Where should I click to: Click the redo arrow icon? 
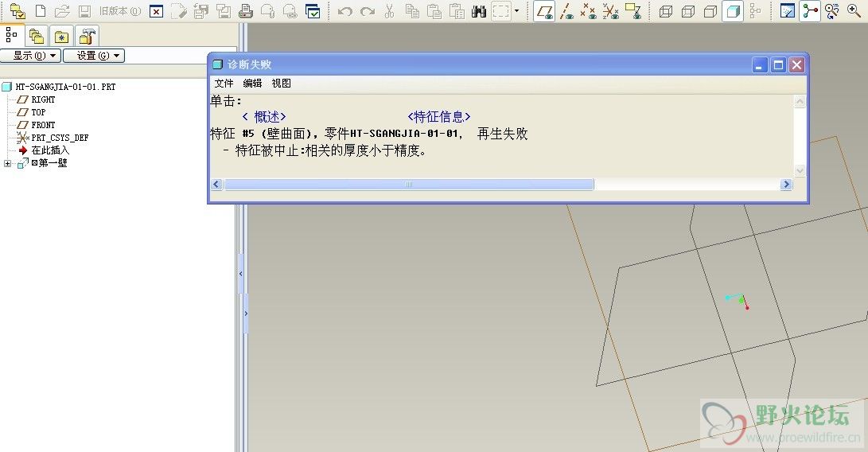coord(368,11)
